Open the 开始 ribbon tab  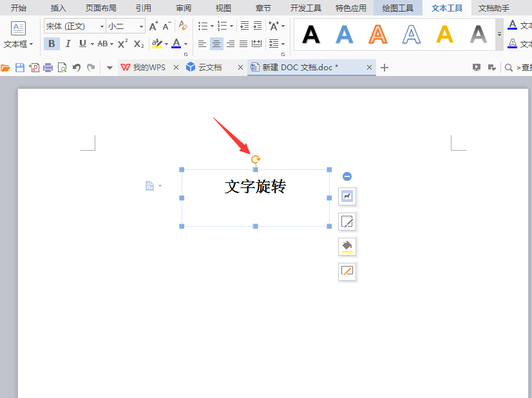(x=18, y=8)
